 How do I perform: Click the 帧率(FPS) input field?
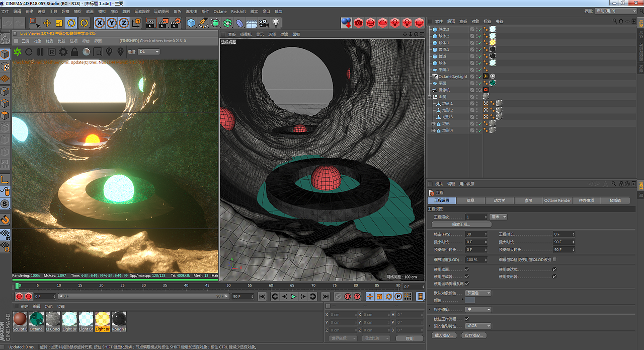click(x=476, y=234)
